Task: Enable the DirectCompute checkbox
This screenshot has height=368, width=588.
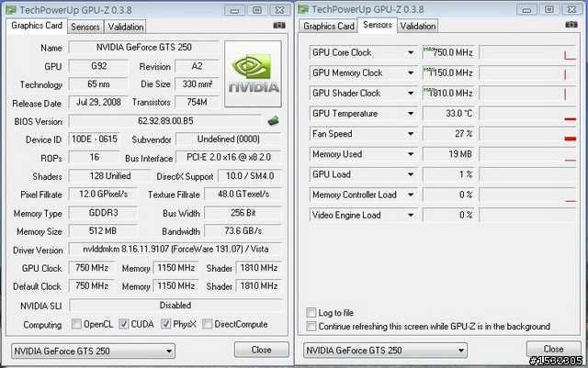Action: pos(208,324)
